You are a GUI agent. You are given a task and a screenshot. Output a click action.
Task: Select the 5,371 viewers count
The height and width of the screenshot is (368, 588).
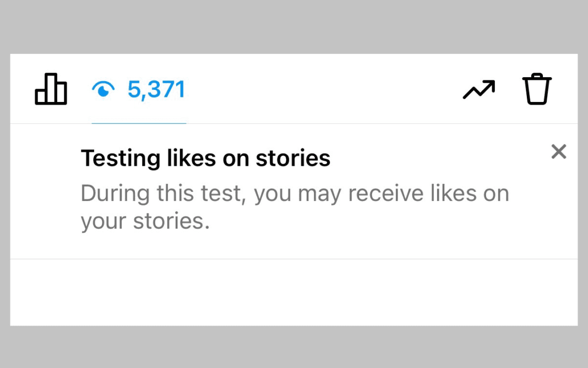click(156, 89)
